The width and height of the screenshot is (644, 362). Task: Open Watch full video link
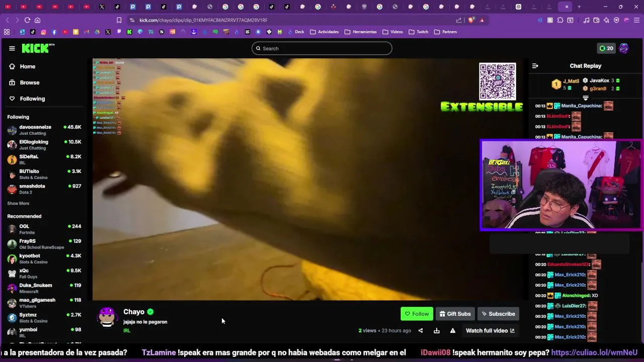coord(490,330)
